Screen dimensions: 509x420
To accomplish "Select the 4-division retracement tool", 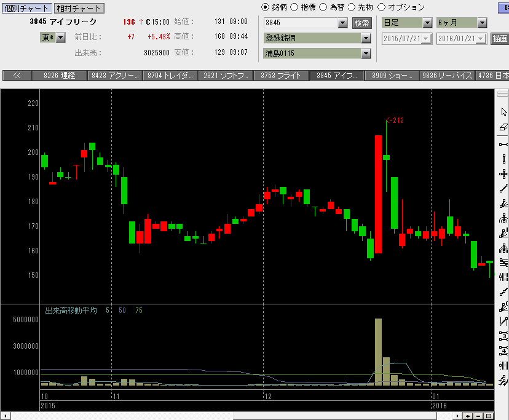I will (503, 351).
